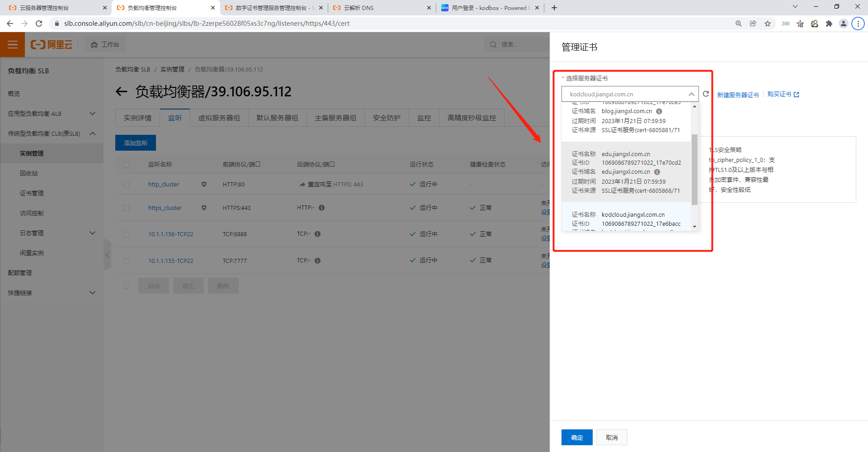Image resolution: width=868 pixels, height=452 pixels.
Task: Expand the 快捷链接 menu
Action: coord(92,293)
